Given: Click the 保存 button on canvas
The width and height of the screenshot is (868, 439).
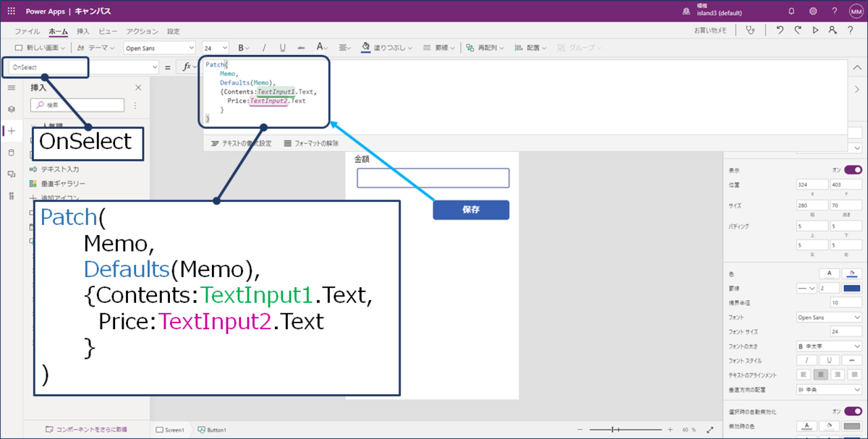Looking at the screenshot, I should click(x=471, y=210).
